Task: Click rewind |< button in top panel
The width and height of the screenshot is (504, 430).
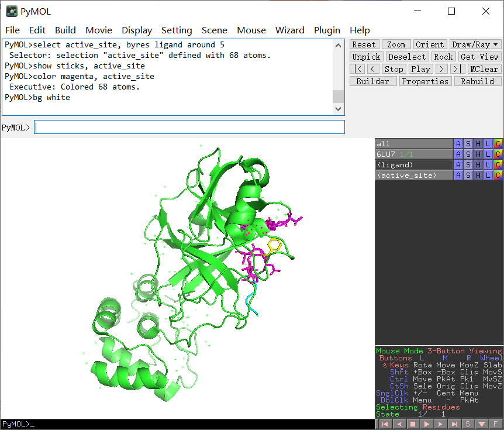Action: point(357,69)
